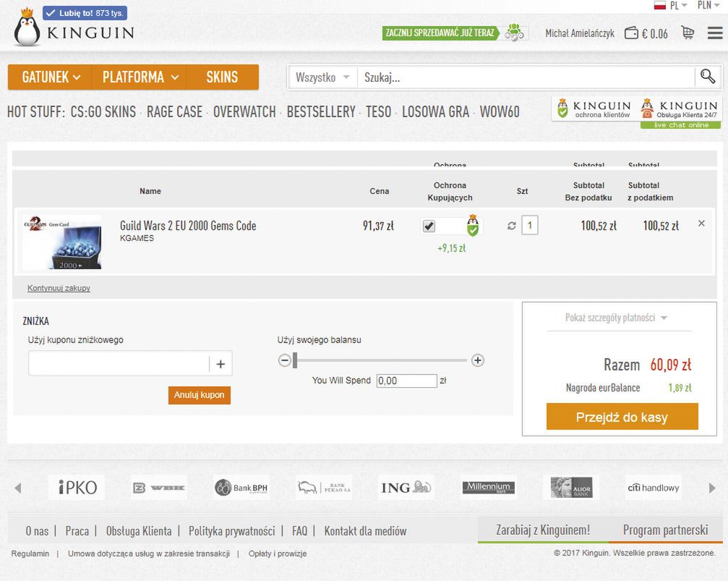Click the KGAMES seller name
The width and height of the screenshot is (728, 581).
coord(137,239)
